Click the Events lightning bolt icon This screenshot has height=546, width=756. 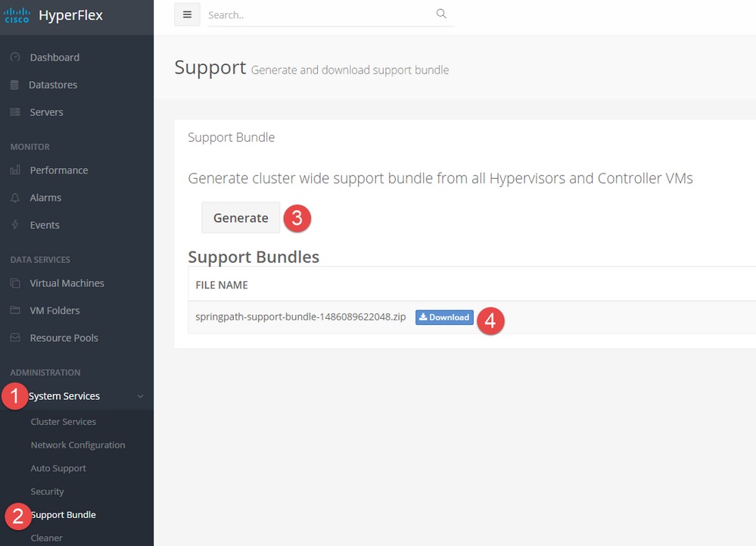coord(15,225)
